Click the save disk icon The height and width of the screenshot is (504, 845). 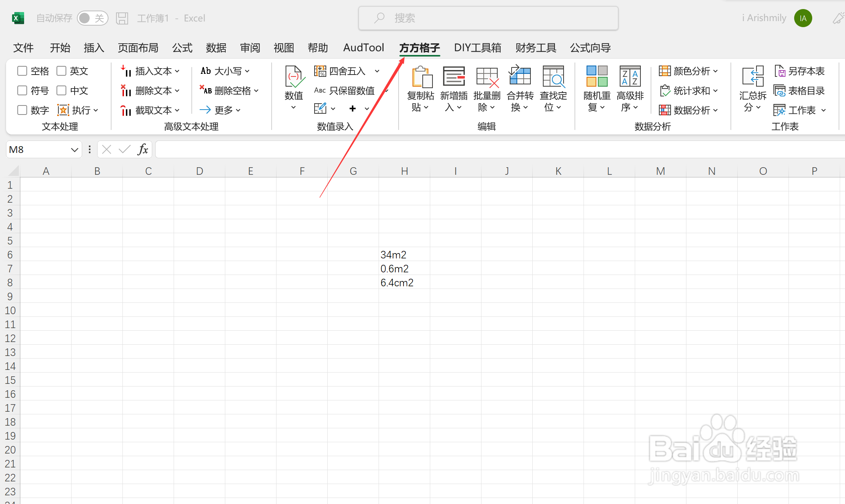tap(122, 18)
